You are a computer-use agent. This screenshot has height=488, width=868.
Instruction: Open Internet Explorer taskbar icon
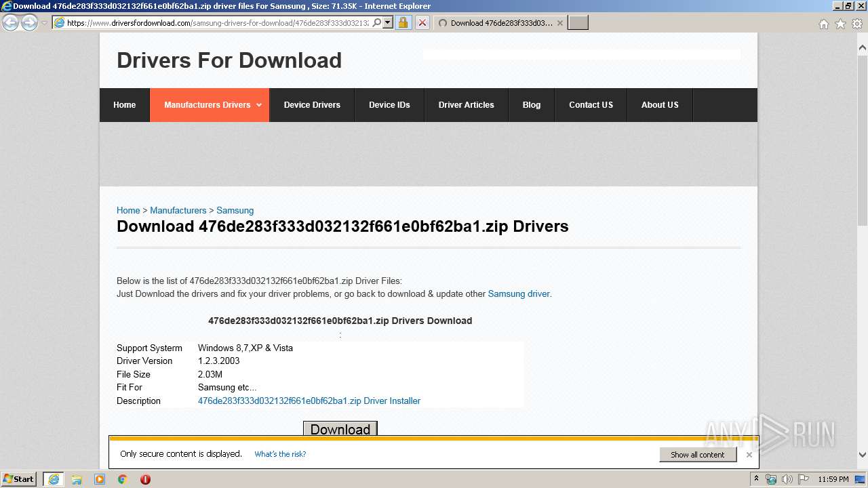tap(54, 479)
